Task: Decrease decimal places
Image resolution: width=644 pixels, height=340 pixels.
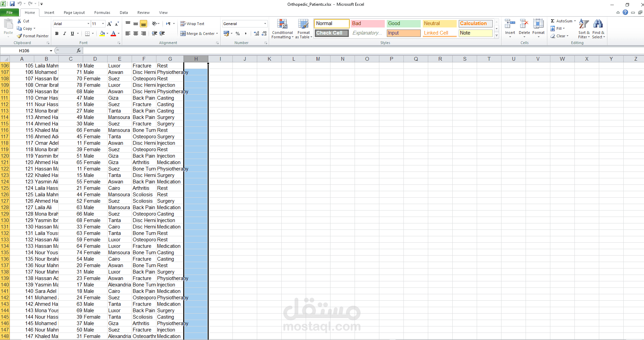Action: pos(264,34)
